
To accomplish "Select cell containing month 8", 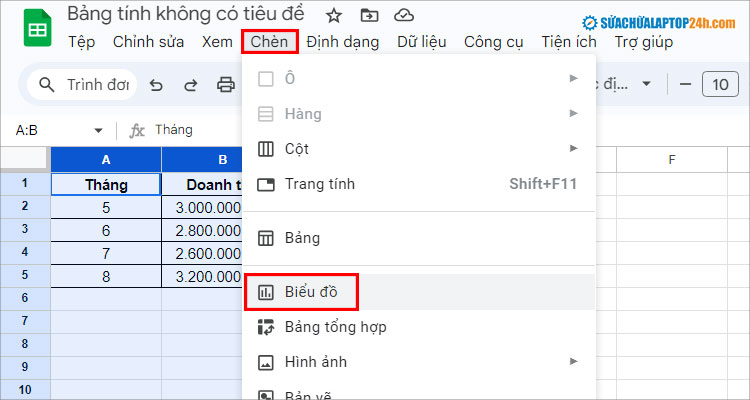I will click(106, 277).
